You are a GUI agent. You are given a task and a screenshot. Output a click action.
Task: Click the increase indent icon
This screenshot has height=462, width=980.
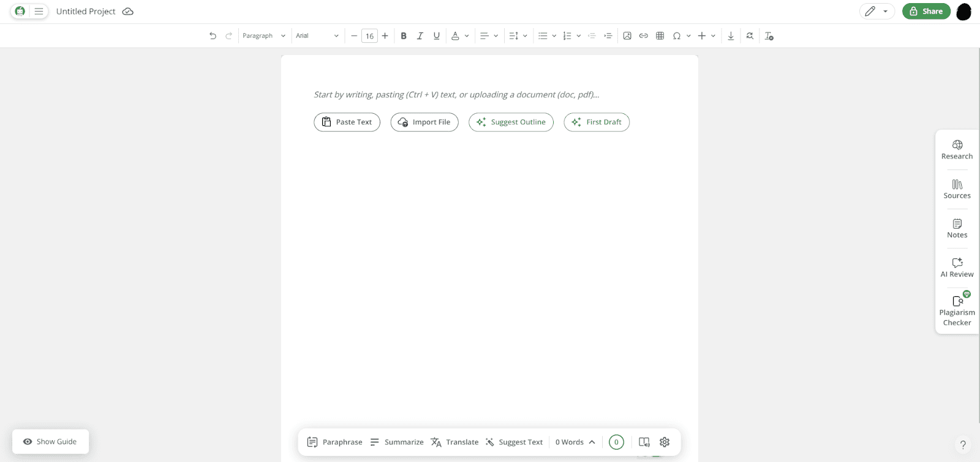point(608,36)
